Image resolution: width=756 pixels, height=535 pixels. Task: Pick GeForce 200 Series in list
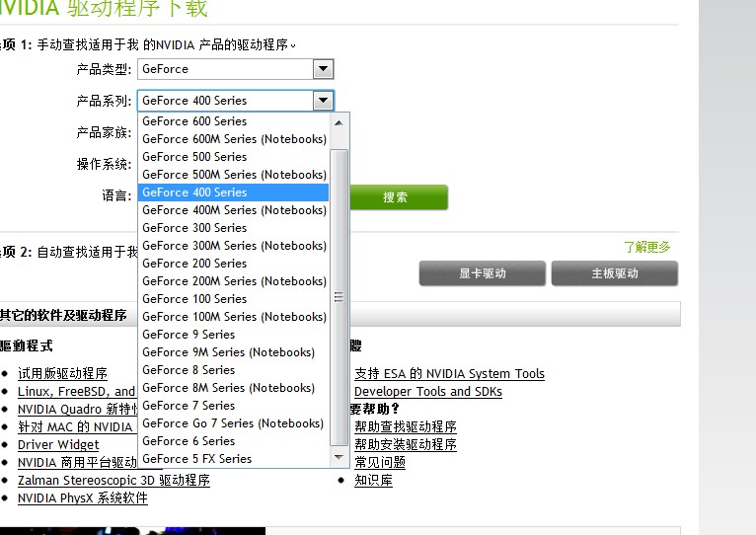click(233, 264)
